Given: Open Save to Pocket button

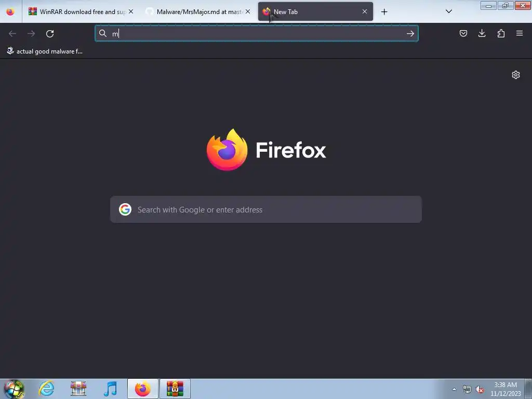Looking at the screenshot, I should (x=463, y=33).
